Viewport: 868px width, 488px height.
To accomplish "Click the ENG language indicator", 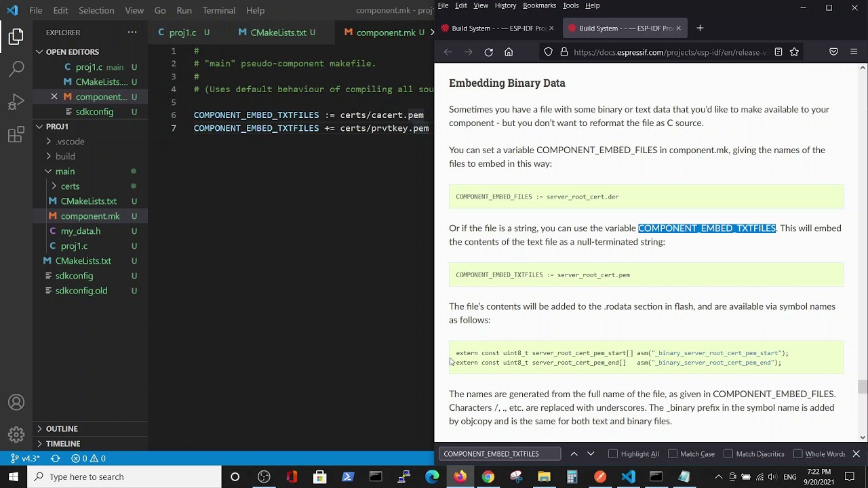I will (x=789, y=477).
